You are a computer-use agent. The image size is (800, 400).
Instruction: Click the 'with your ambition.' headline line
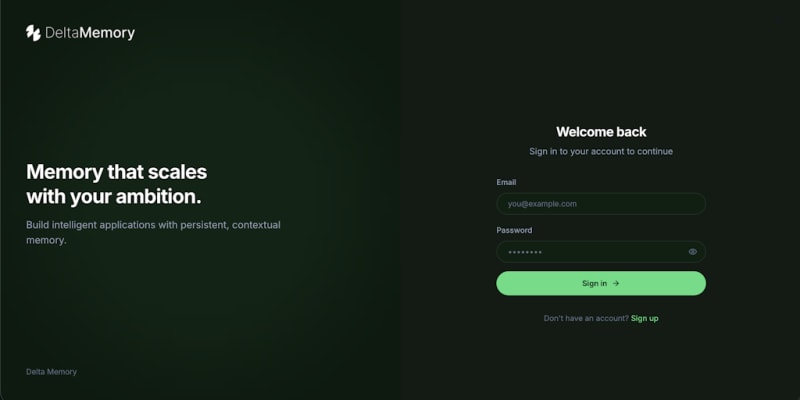pos(114,197)
